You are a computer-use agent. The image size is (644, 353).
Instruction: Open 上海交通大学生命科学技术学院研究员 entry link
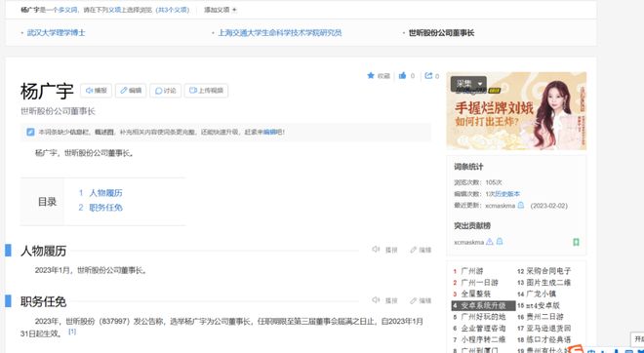[280, 33]
